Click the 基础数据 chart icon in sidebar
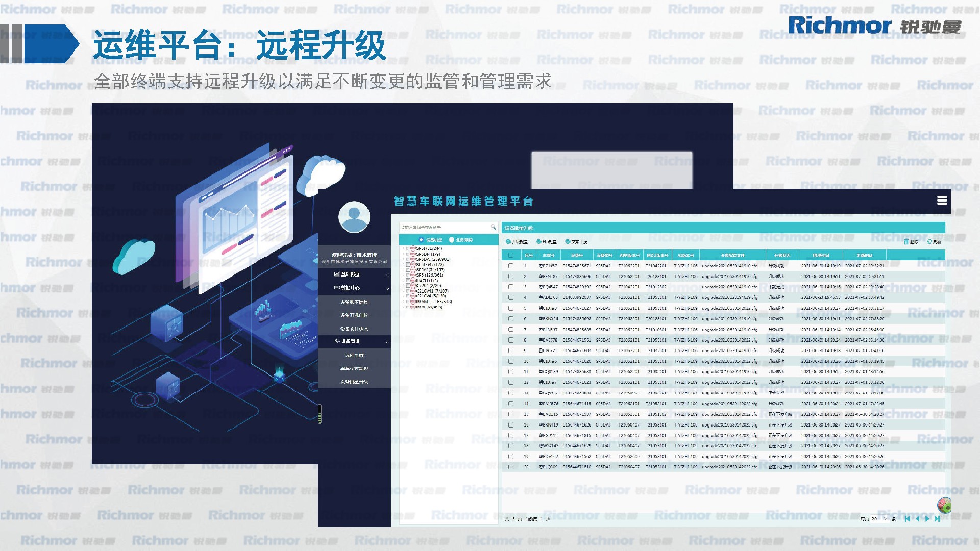Viewport: 980px width, 551px height. coord(337,274)
